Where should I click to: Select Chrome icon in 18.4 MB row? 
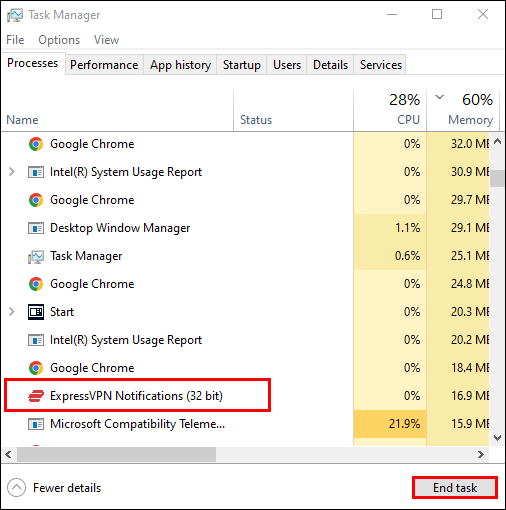[x=36, y=368]
